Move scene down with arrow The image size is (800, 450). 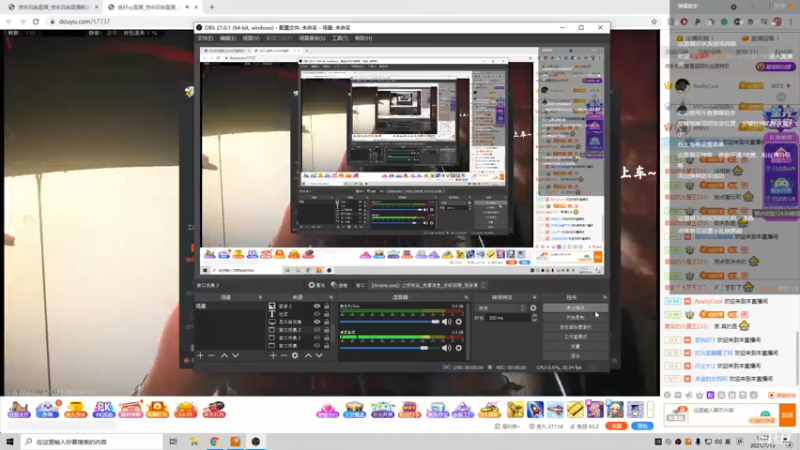click(235, 355)
